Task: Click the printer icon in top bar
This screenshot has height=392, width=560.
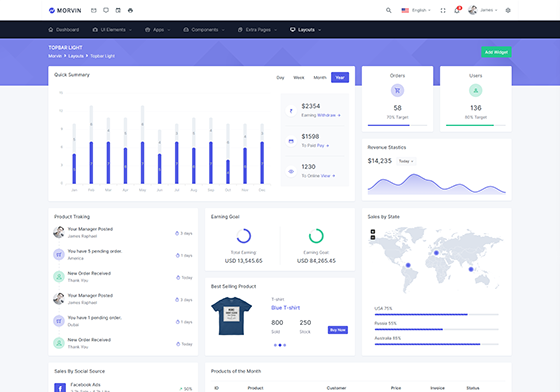Action: point(130,10)
